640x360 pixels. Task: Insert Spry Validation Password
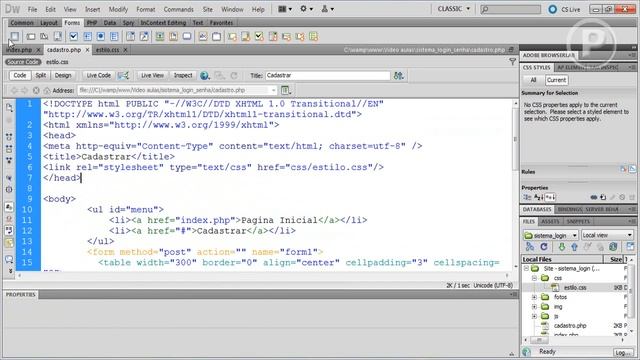coord(287,36)
